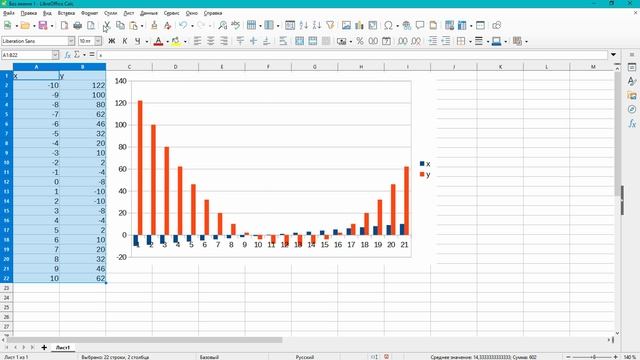Screen dimensions: 640x360
Task: Open the Данные menu
Action: (149, 13)
